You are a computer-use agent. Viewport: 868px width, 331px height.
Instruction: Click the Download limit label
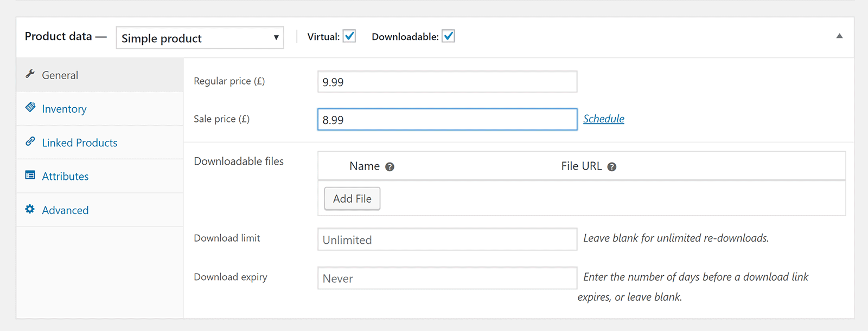click(227, 238)
